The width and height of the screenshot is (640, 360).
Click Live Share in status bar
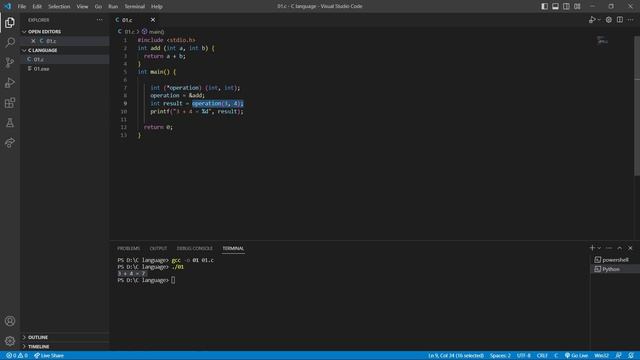pyautogui.click(x=49, y=356)
